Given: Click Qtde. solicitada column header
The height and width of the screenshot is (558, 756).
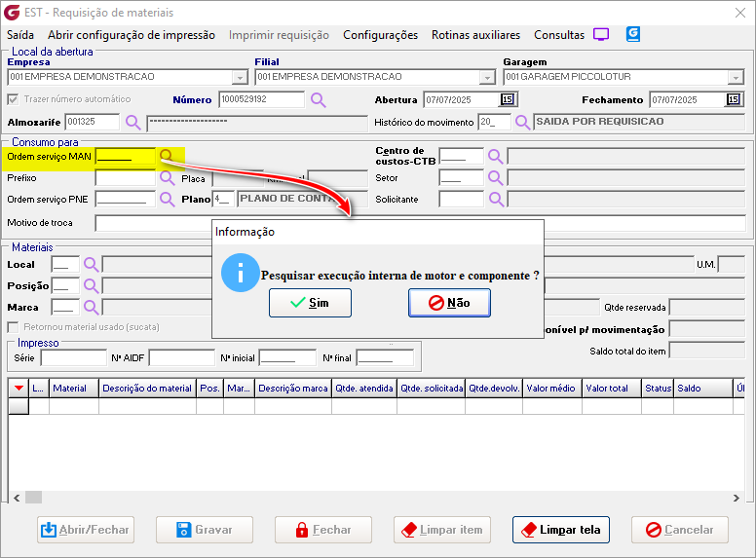Looking at the screenshot, I should coord(432,389).
